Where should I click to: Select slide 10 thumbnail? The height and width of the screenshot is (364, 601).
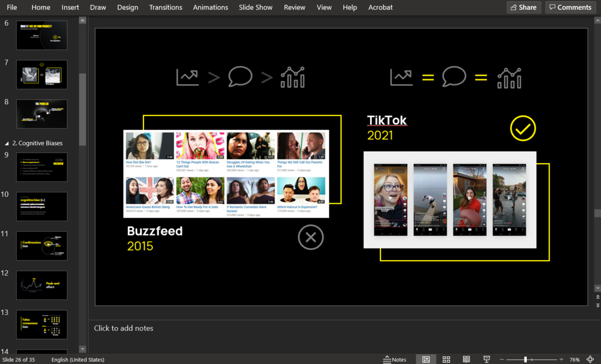[x=42, y=207]
